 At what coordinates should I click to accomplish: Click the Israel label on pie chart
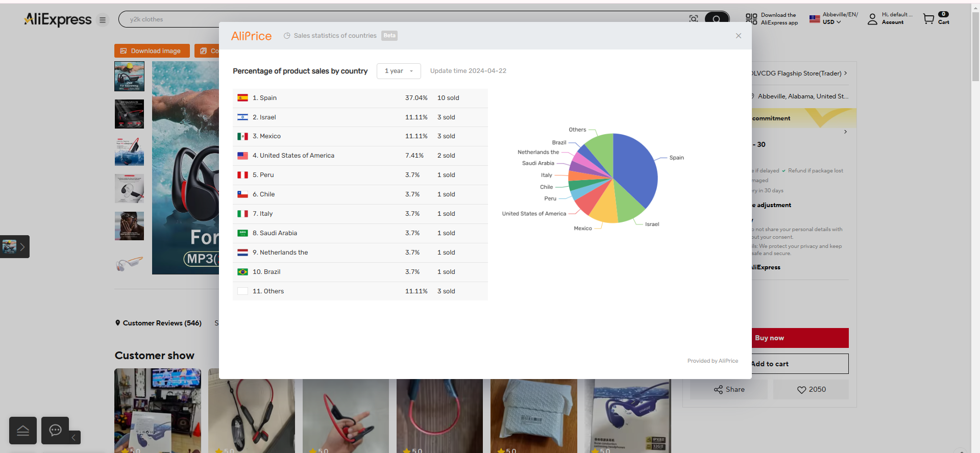[652, 224]
